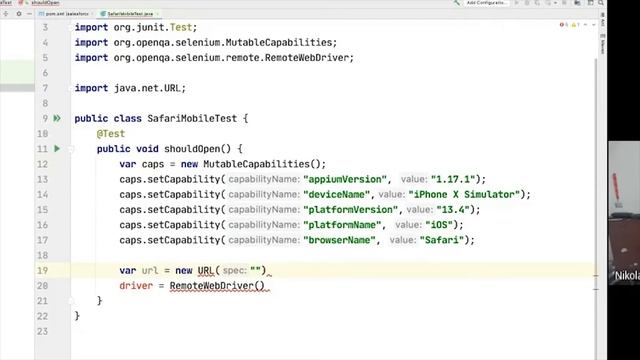Click the scroll-from-source icon left of gear

click(6, 13)
